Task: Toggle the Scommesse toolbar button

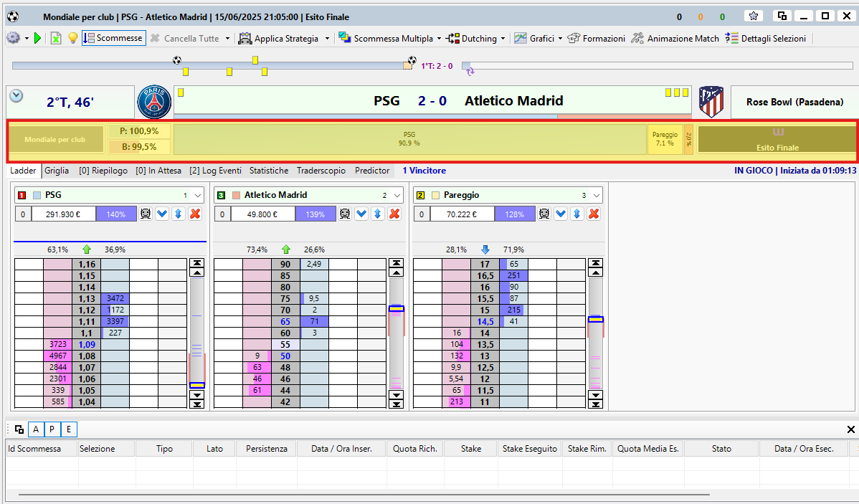Action: click(113, 38)
